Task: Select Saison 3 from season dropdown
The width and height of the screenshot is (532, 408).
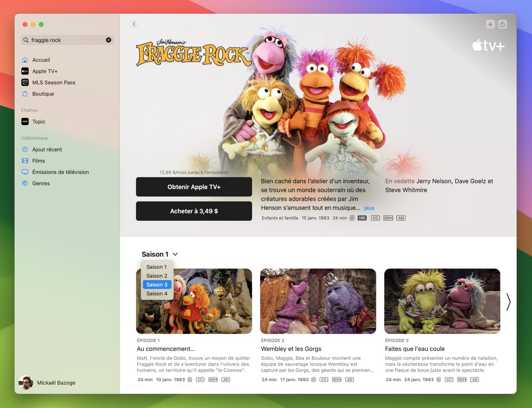Action: point(157,284)
